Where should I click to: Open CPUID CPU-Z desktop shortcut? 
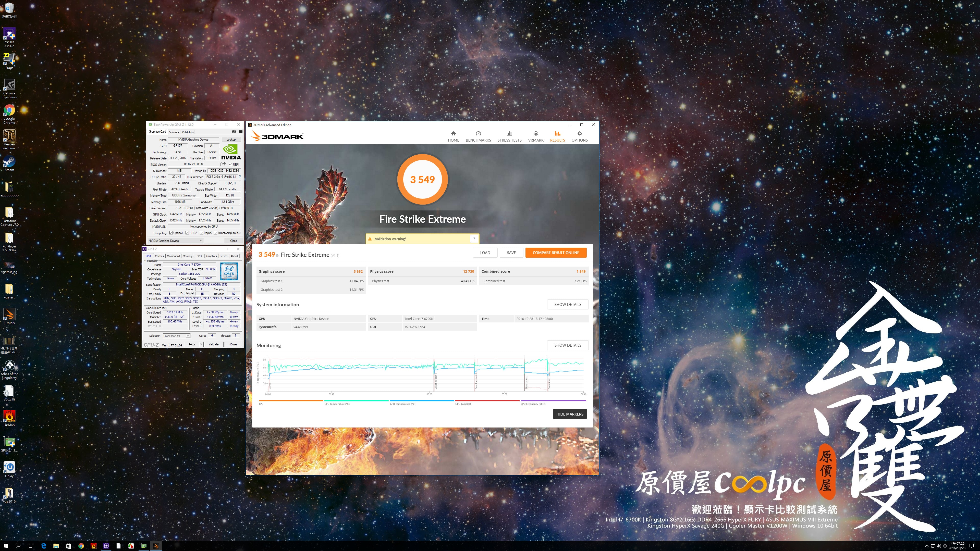pos(9,38)
